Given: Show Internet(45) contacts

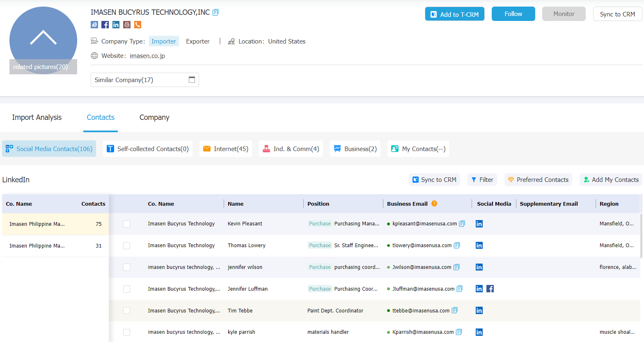Looking at the screenshot, I should tap(226, 149).
